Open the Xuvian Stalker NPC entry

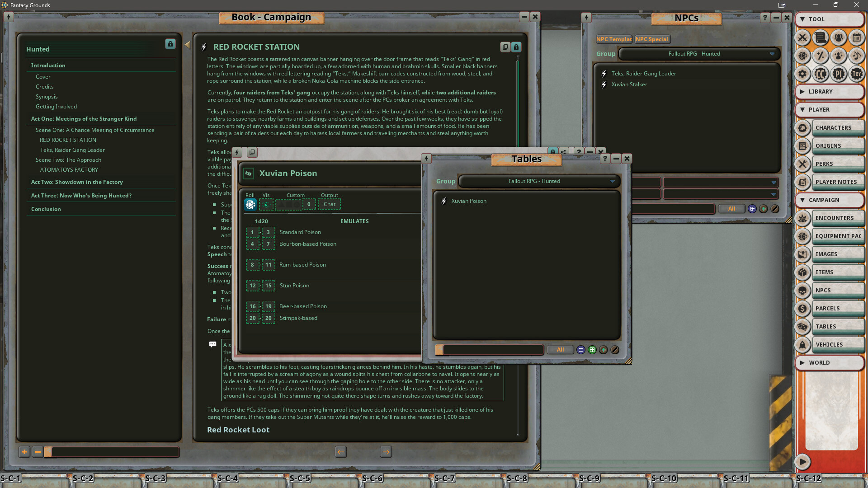[629, 84]
